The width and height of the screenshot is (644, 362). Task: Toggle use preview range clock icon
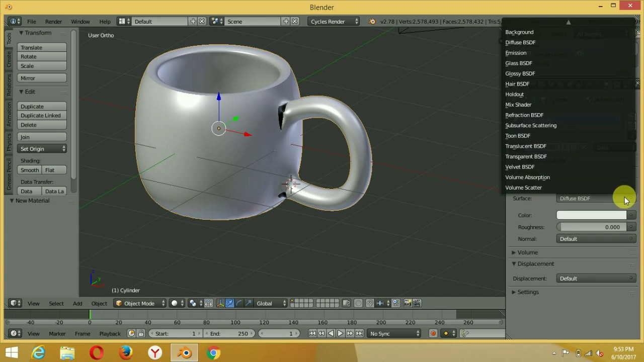(x=132, y=333)
